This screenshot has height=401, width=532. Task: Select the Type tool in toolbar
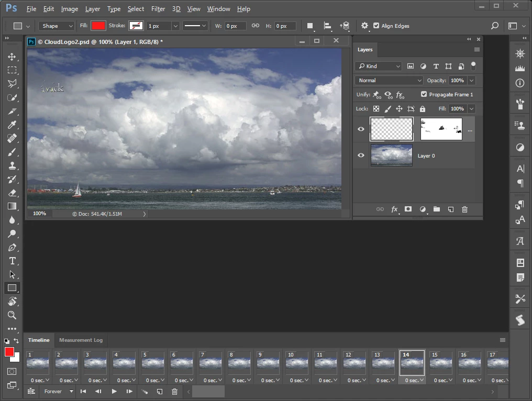coord(12,261)
